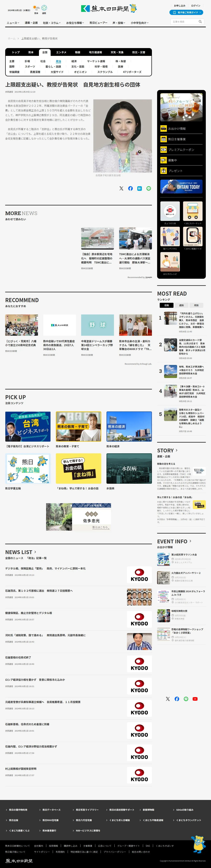
Task: Open the X icon in sidebar social row
Action: [168, 699]
